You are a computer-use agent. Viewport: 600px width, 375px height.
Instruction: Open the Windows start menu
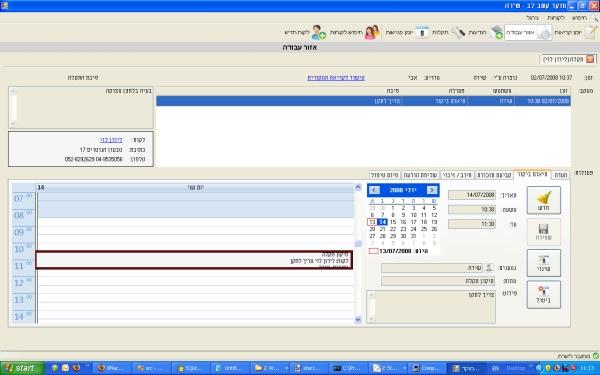22,368
